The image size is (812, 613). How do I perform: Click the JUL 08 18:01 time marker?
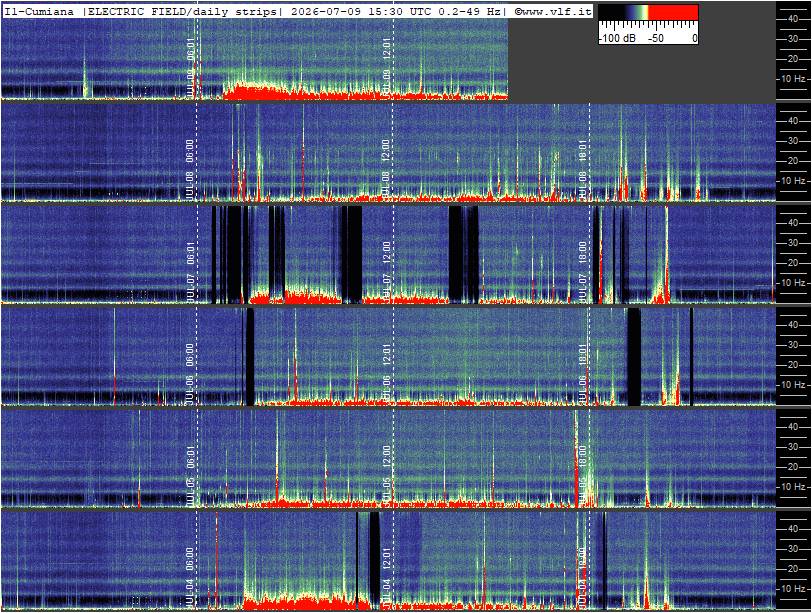(583, 170)
